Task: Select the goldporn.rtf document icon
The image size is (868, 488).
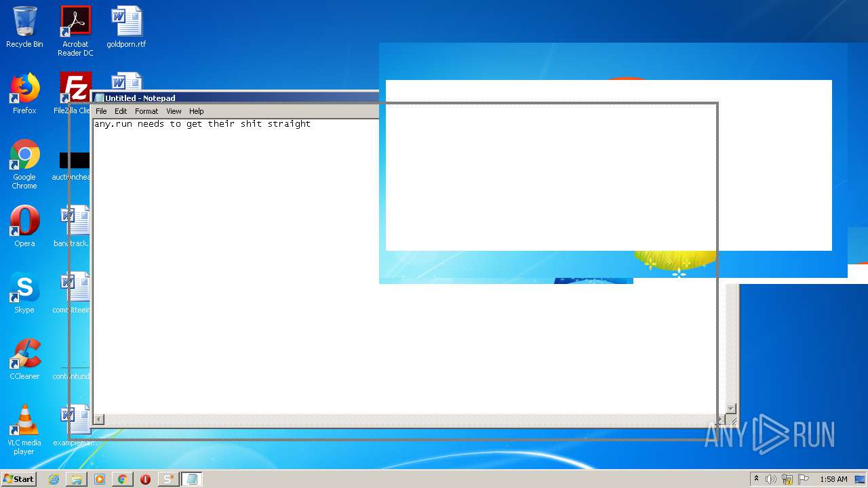Action: [126, 27]
